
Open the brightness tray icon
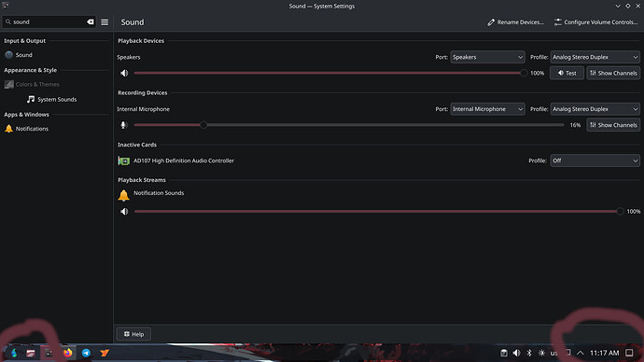tap(541, 353)
